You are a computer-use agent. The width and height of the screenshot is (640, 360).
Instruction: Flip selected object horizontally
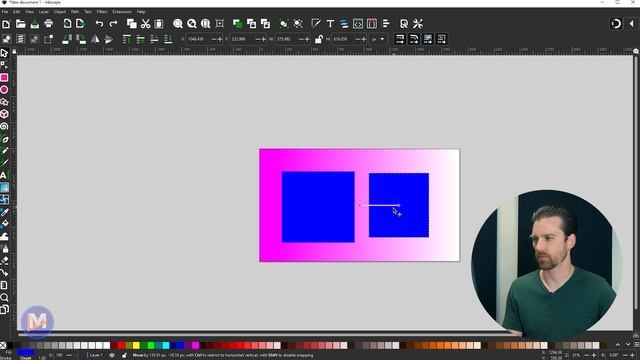coord(95,39)
